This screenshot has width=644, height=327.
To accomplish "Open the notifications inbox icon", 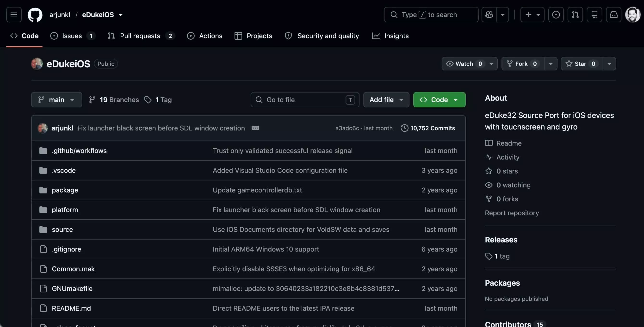I will (614, 14).
